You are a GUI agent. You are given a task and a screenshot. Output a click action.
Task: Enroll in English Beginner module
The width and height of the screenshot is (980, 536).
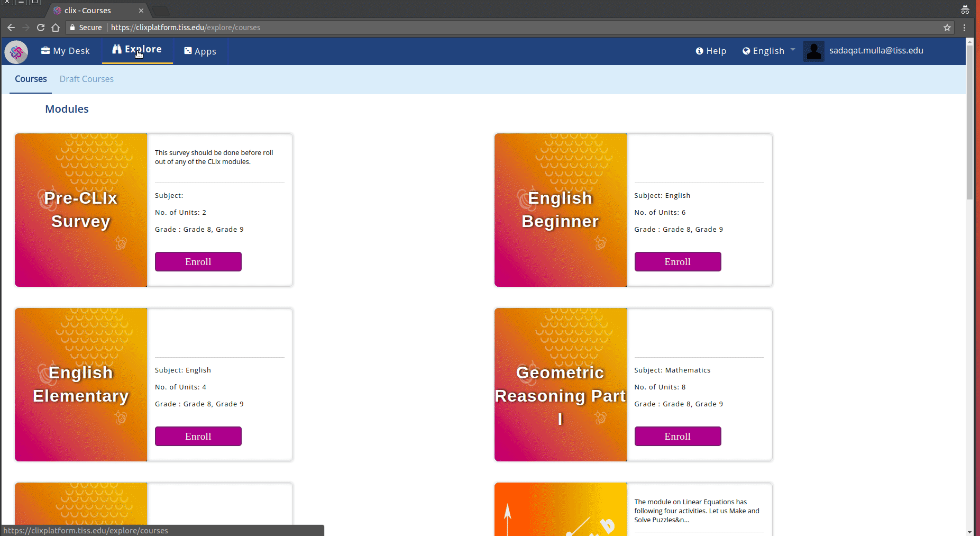click(677, 262)
